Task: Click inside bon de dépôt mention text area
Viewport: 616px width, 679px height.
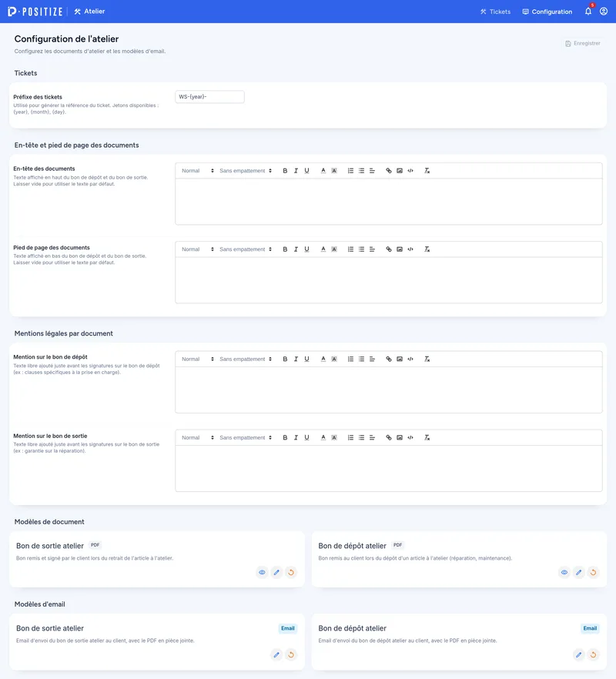Action: [389, 390]
